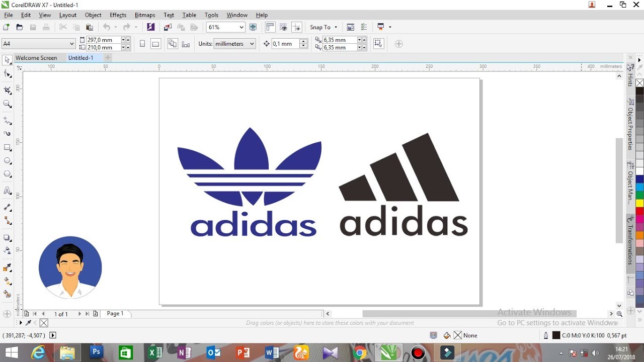Expand the Application Launcher dropdown arrow
Viewport: 644px width, 362px height.
pos(390,27)
